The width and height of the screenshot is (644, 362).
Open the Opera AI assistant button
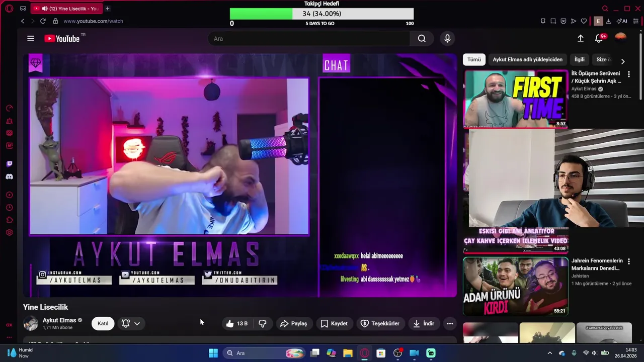pos(622,21)
